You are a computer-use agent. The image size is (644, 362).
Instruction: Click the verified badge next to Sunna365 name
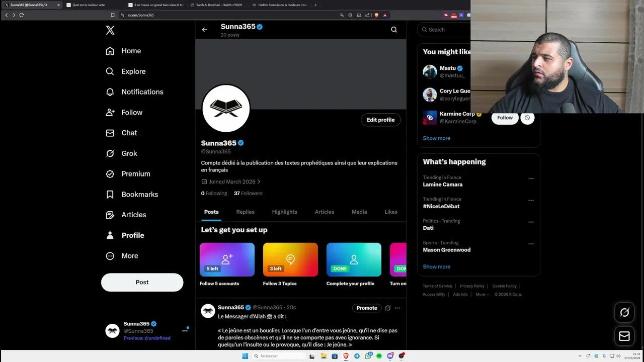point(240,143)
